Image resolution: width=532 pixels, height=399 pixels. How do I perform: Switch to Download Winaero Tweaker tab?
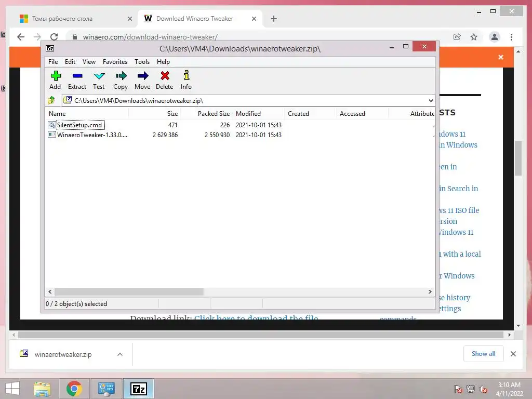[194, 19]
